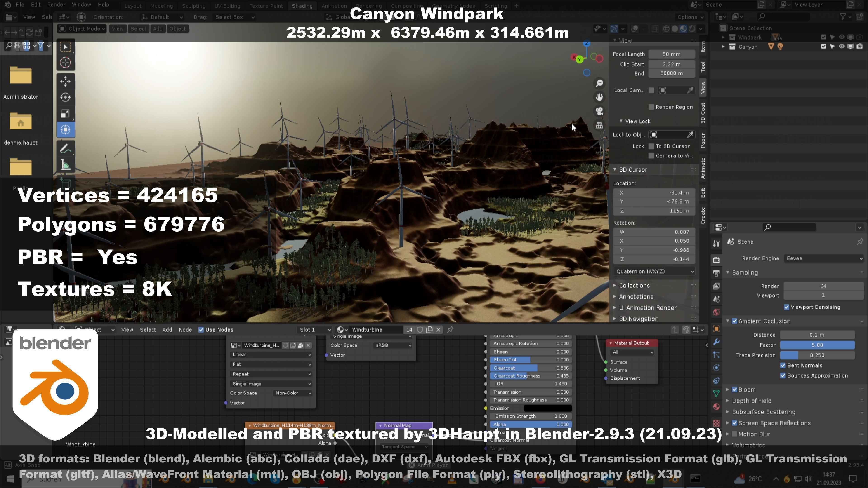
Task: Open the node editor Node menu
Action: pos(185,330)
